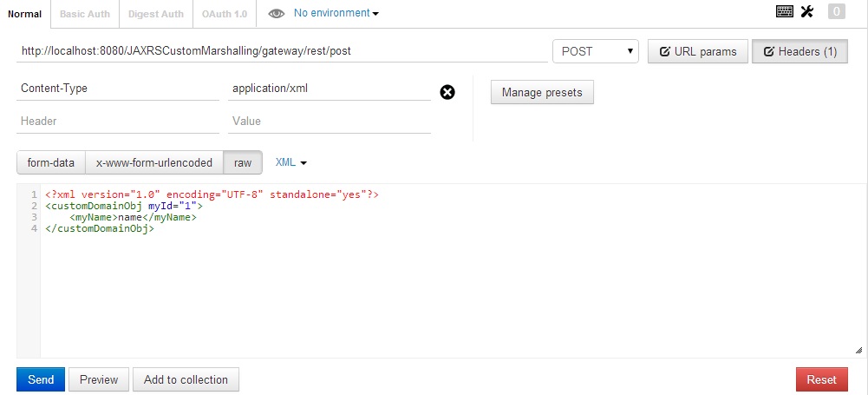Screen dimensions: 868x395
Task: Click the keyboard shortcuts icon
Action: click(x=785, y=11)
